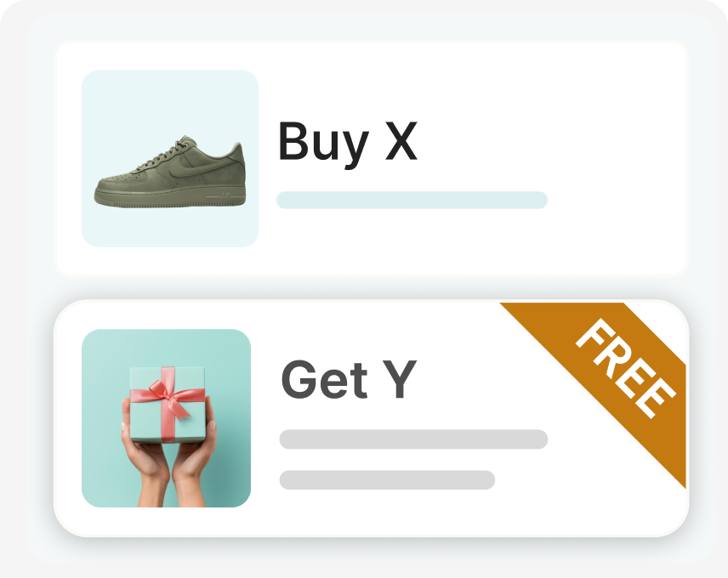
Task: Click the gift box image
Action: pos(166,418)
